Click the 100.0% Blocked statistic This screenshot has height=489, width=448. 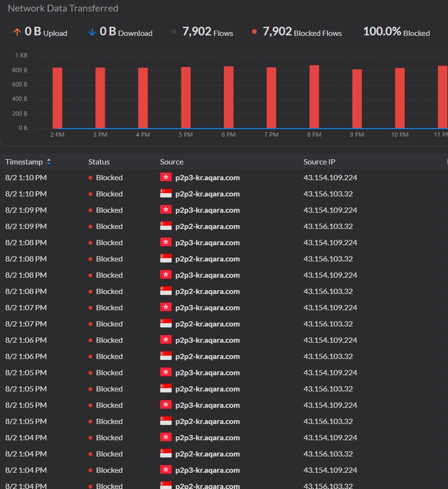click(396, 32)
